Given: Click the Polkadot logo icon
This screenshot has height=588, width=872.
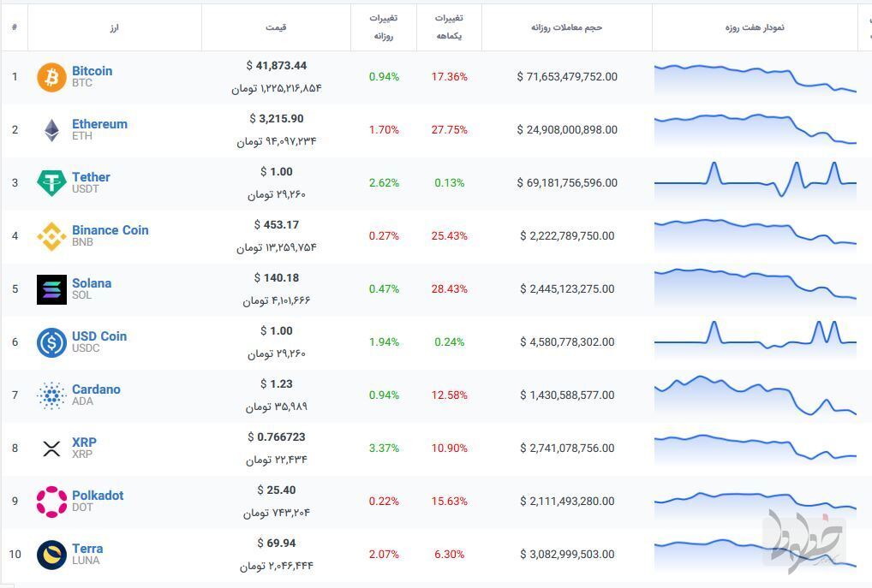Looking at the screenshot, I should click(51, 502).
